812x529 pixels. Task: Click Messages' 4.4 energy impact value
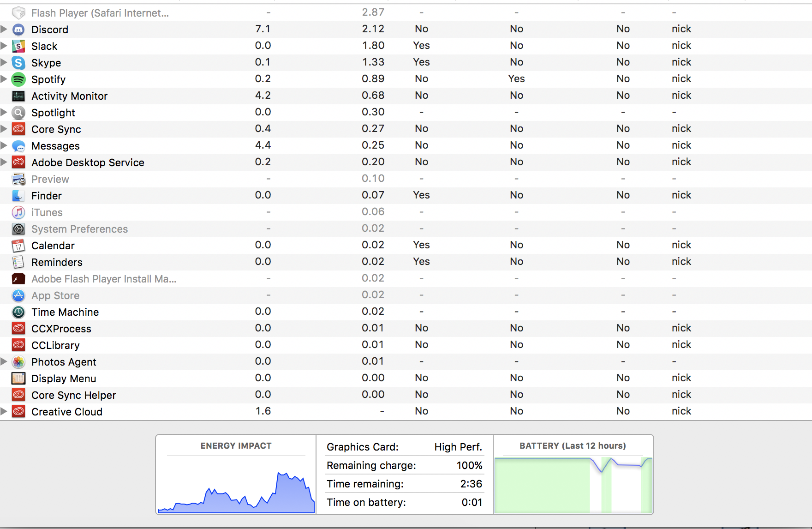click(x=263, y=145)
